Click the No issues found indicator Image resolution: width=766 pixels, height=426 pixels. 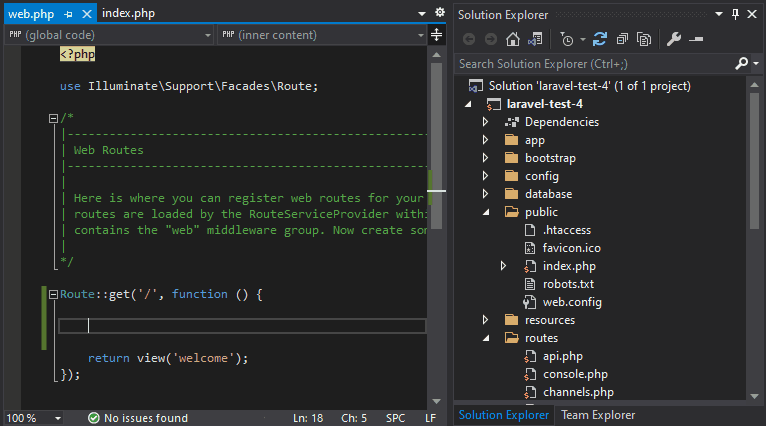pos(138,418)
